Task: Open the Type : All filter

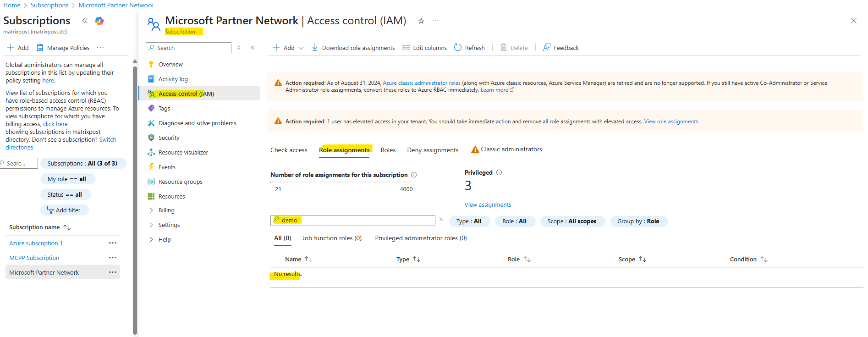Action: pos(469,221)
